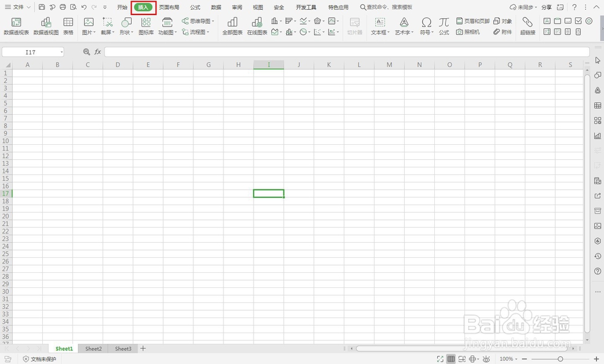Click the formula bar input field

[x=347, y=51]
